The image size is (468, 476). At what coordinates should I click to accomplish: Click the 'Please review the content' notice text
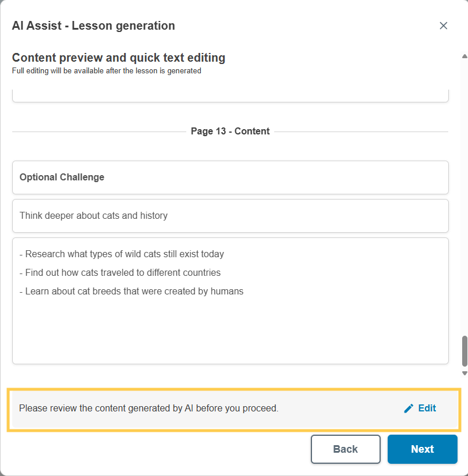(x=148, y=408)
